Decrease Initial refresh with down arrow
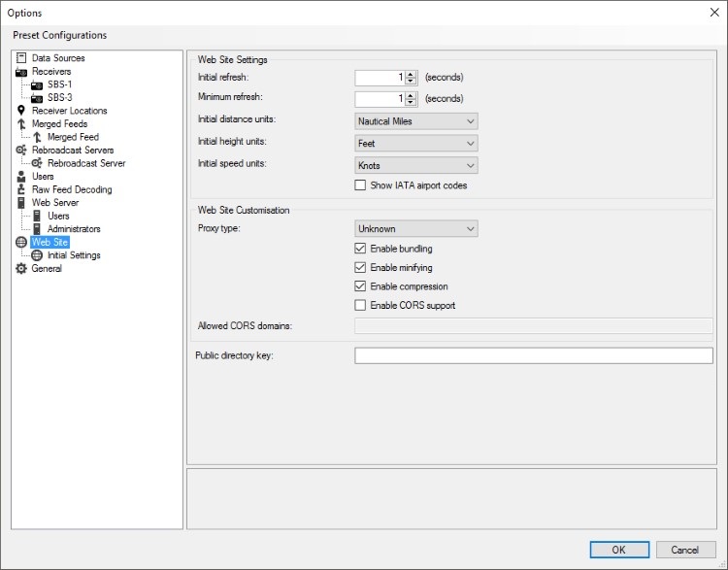728x570 pixels. (x=411, y=81)
